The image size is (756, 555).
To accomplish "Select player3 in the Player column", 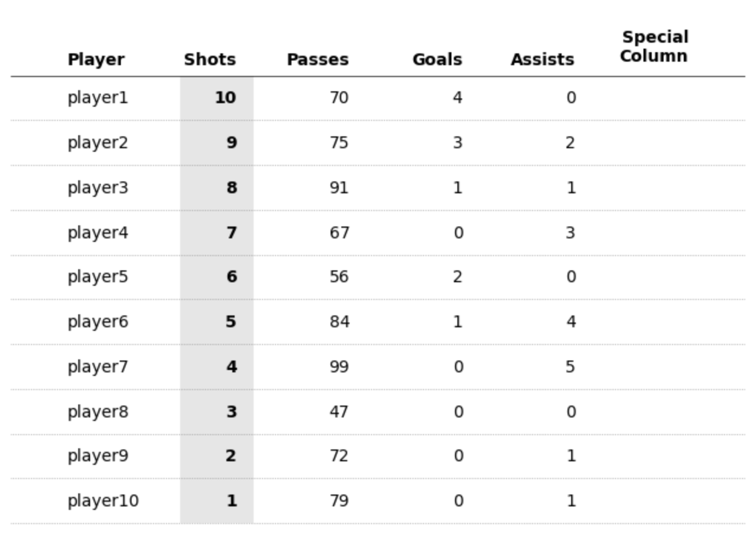I will pos(98,188).
